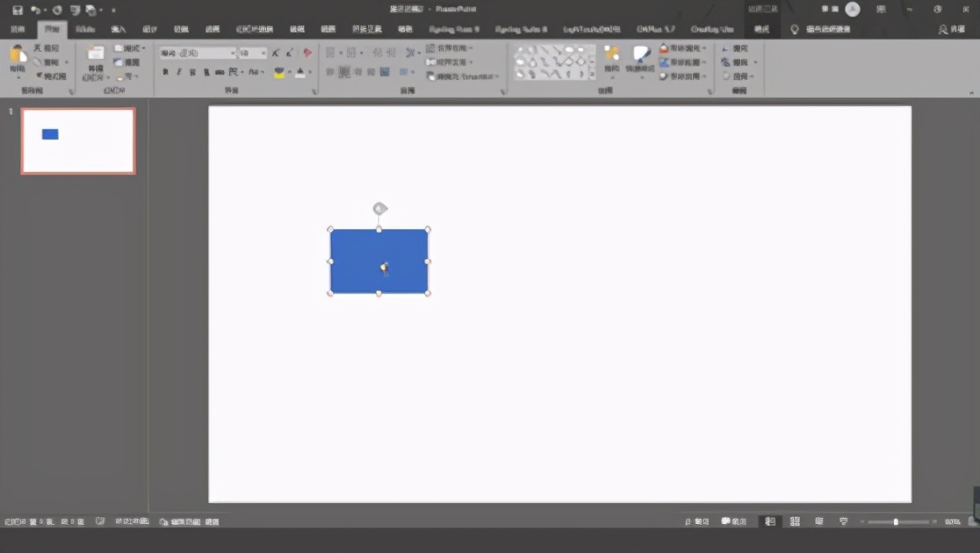The width and height of the screenshot is (980, 553).
Task: Justify the text
Action: pyautogui.click(x=371, y=73)
